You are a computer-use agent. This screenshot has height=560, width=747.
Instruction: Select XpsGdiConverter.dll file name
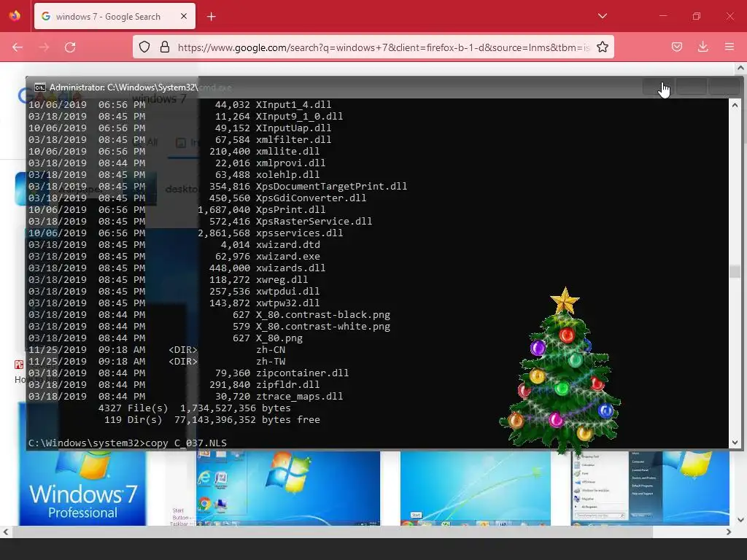(x=311, y=198)
